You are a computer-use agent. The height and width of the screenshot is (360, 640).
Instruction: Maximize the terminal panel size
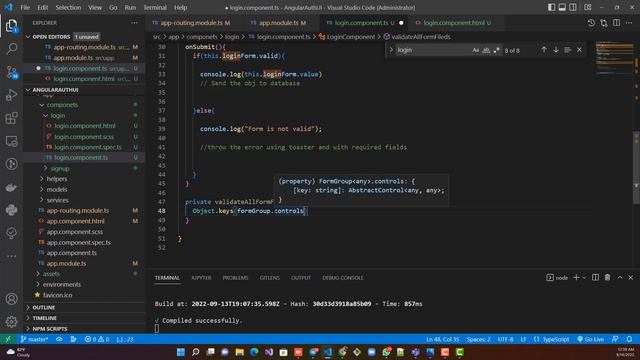click(620, 278)
